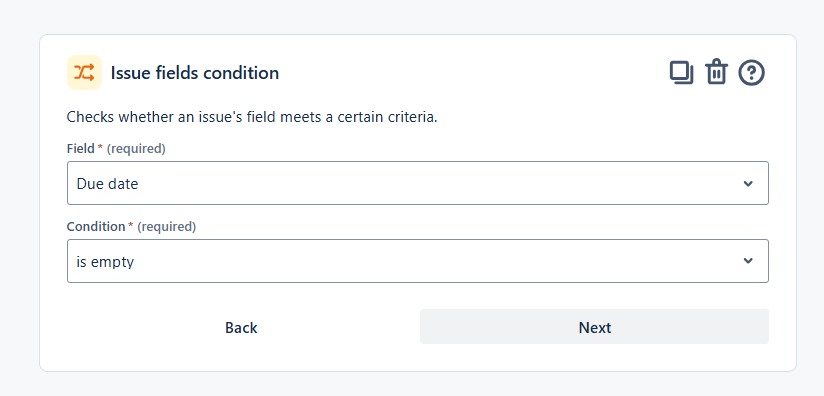Open the Condition dropdown showing is empty
The image size is (824, 396).
(418, 261)
